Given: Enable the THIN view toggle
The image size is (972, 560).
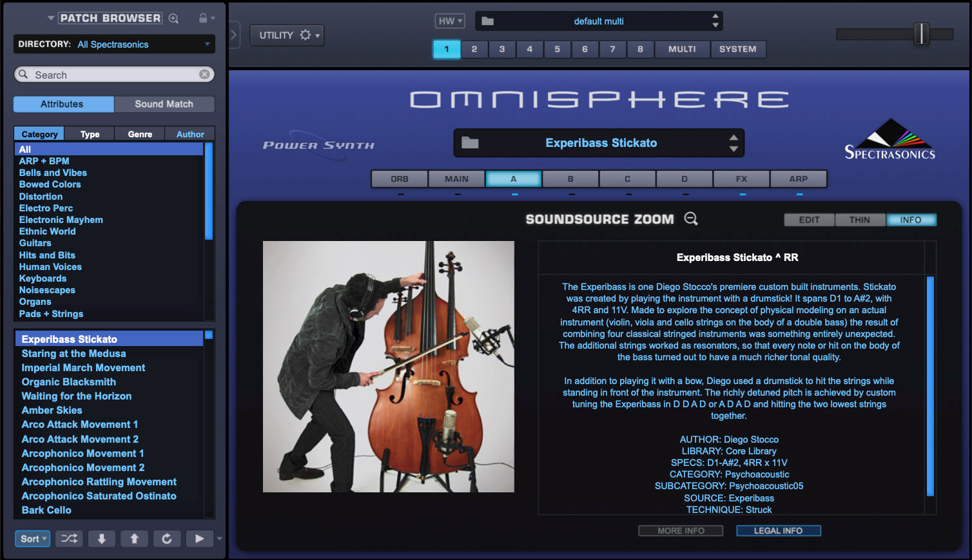Looking at the screenshot, I should pyautogui.click(x=860, y=220).
